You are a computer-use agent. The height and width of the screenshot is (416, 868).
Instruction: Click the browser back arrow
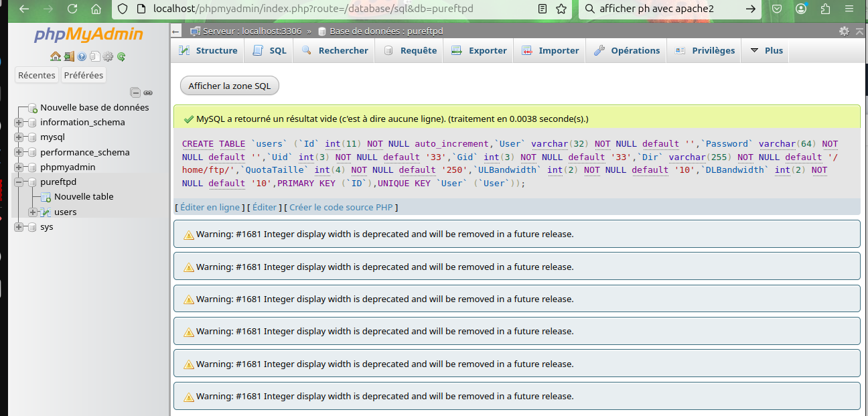point(24,9)
